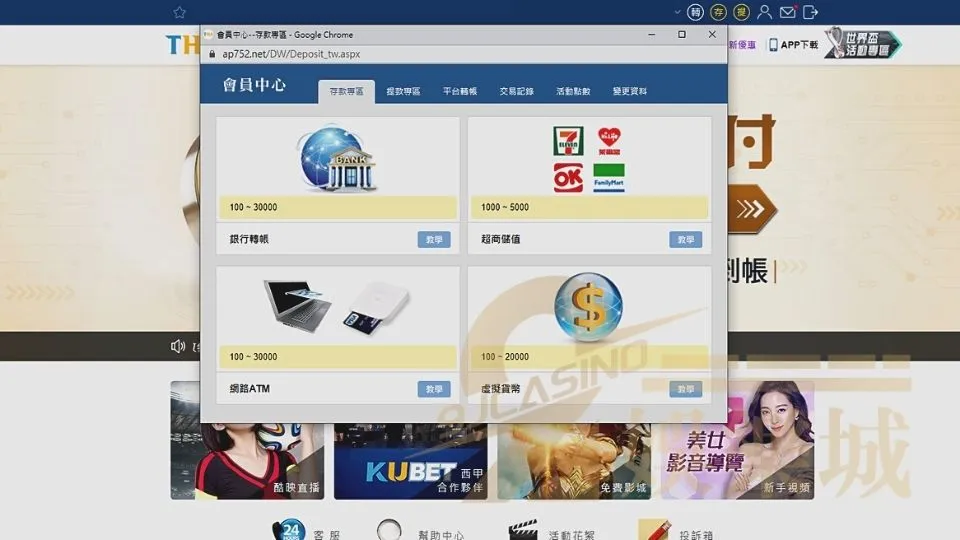Click the FamilyMart logo in 超商儲值

(609, 178)
